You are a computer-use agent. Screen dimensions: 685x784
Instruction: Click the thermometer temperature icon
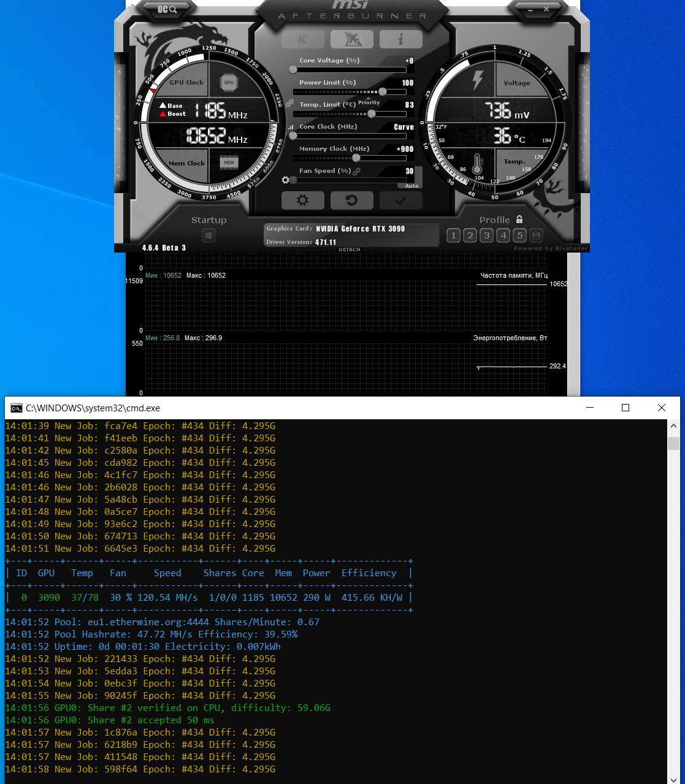[478, 164]
